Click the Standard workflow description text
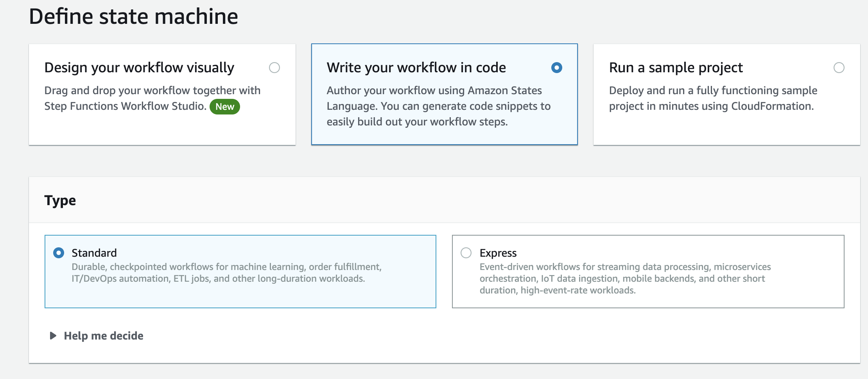 point(226,273)
